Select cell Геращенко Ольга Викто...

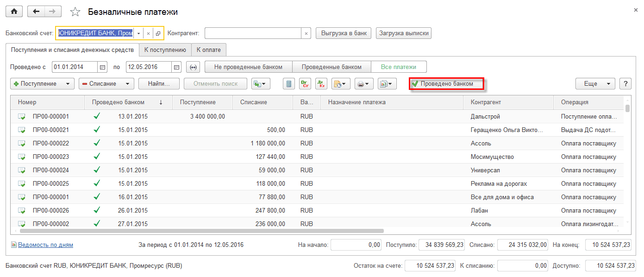[x=508, y=130]
